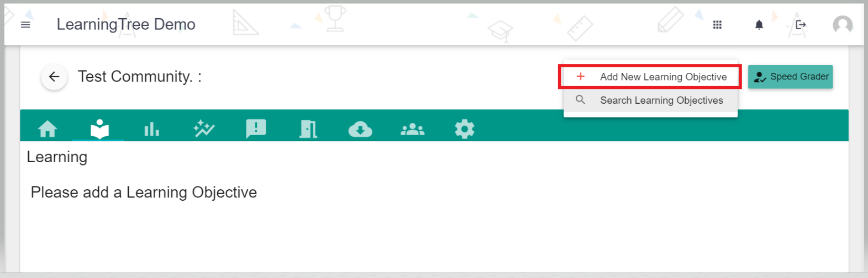Go back using the arrow button

[54, 77]
